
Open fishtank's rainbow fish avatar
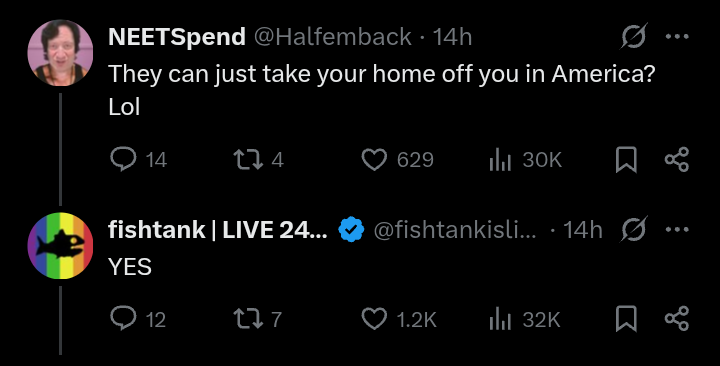pyautogui.click(x=60, y=246)
